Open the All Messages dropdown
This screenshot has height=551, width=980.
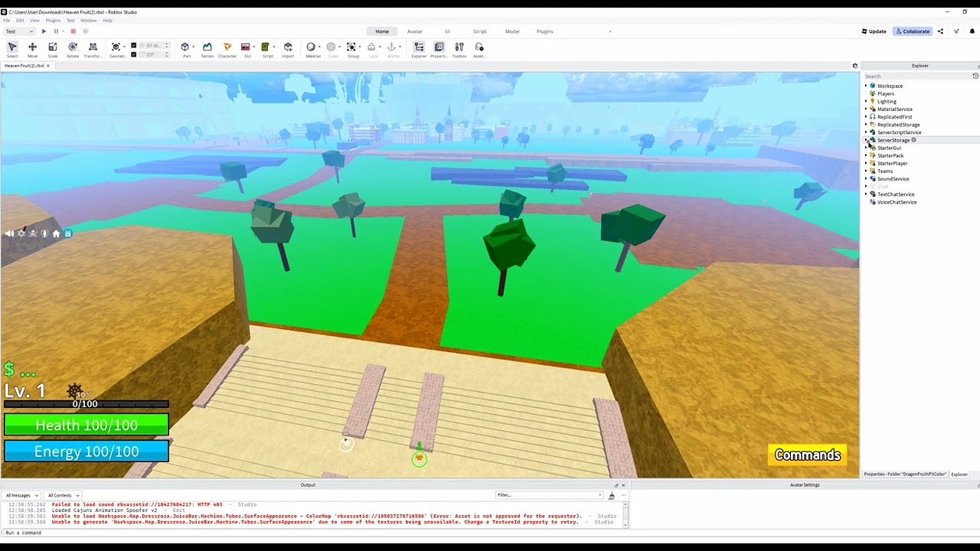[21, 495]
